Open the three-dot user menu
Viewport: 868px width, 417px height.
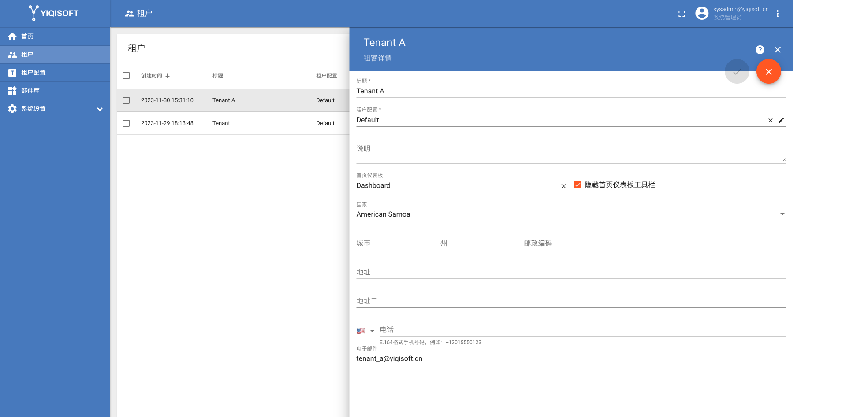[778, 14]
